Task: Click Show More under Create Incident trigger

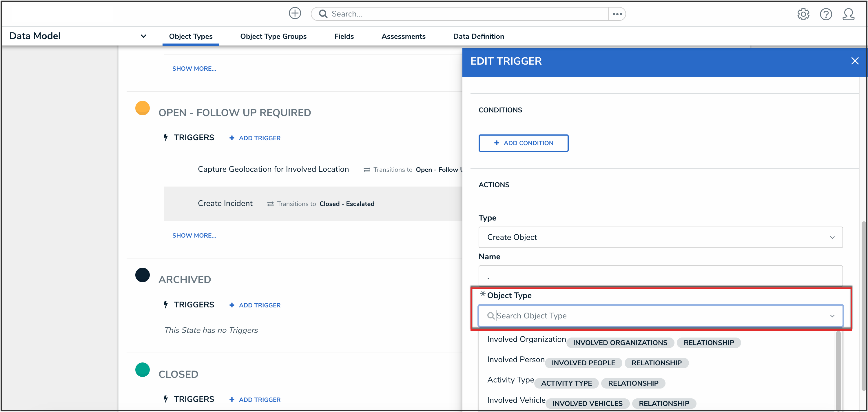Action: 194,236
